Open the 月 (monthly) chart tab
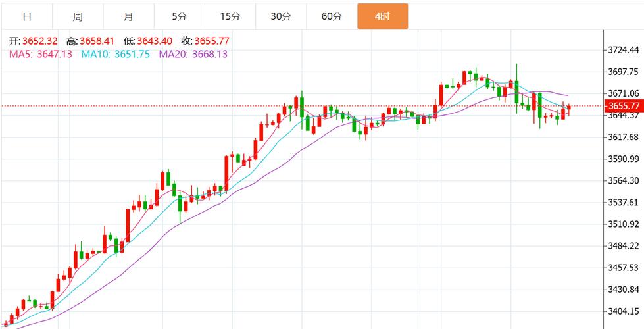The height and width of the screenshot is (329, 644). coord(128,16)
